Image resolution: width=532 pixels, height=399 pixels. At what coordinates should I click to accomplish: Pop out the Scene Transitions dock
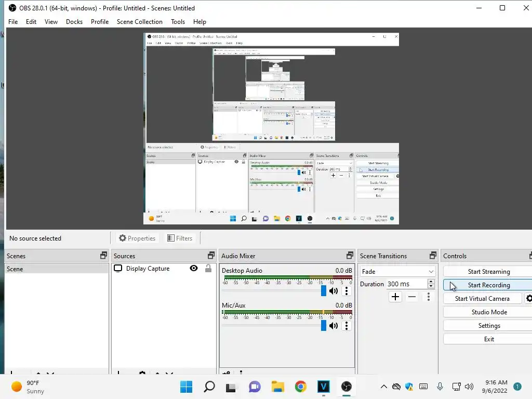[433, 256]
